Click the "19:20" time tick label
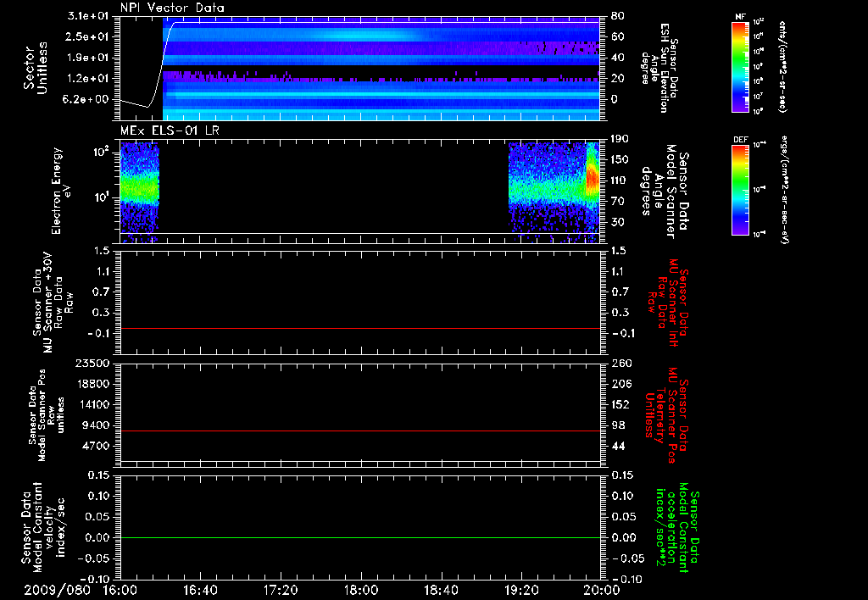 pos(521,590)
